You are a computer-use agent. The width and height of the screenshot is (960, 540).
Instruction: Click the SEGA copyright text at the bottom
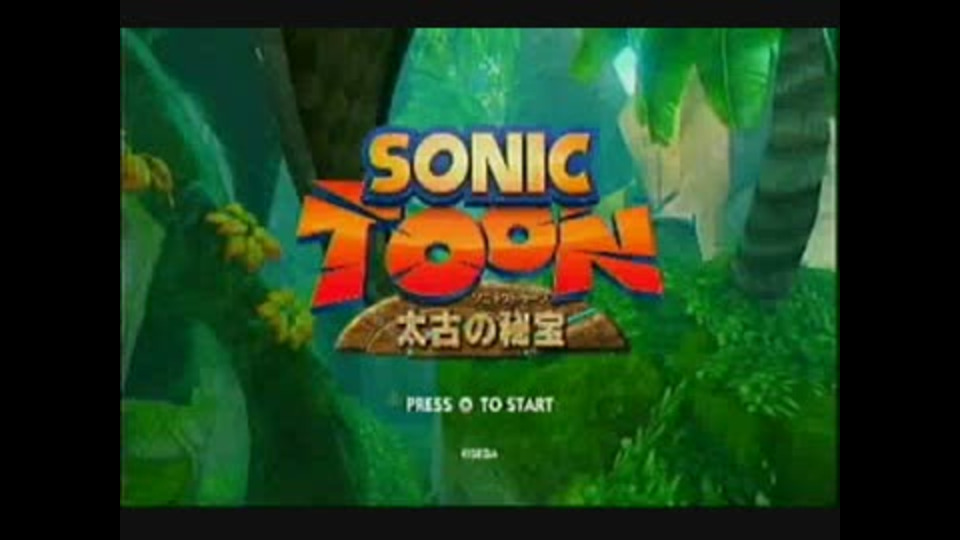tap(479, 454)
